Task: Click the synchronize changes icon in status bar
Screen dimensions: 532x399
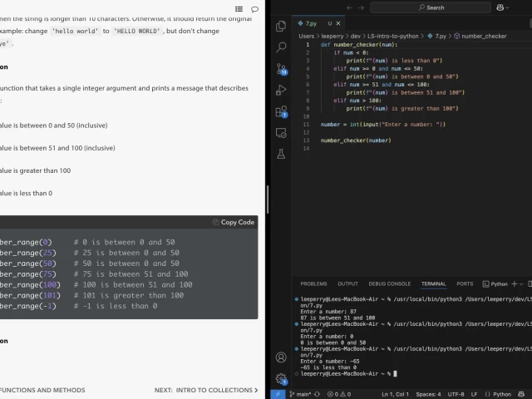Action: [x=318, y=394]
